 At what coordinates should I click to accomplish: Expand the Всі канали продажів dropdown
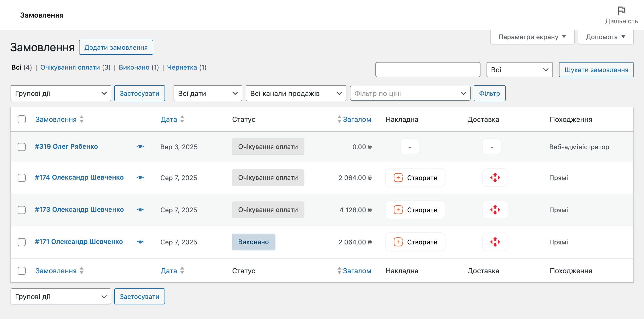[296, 93]
